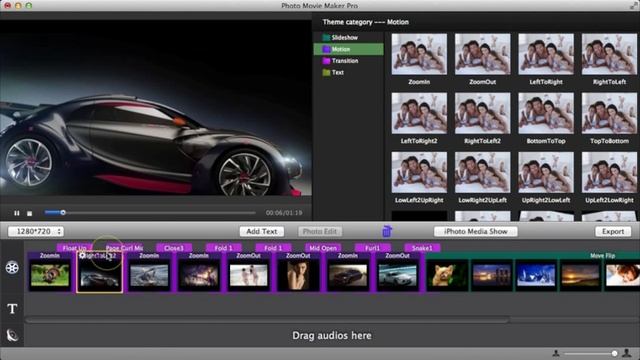Choose the ZoomIn motion thumbnail
Image resolution: width=640 pixels, height=360 pixels.
tap(419, 54)
